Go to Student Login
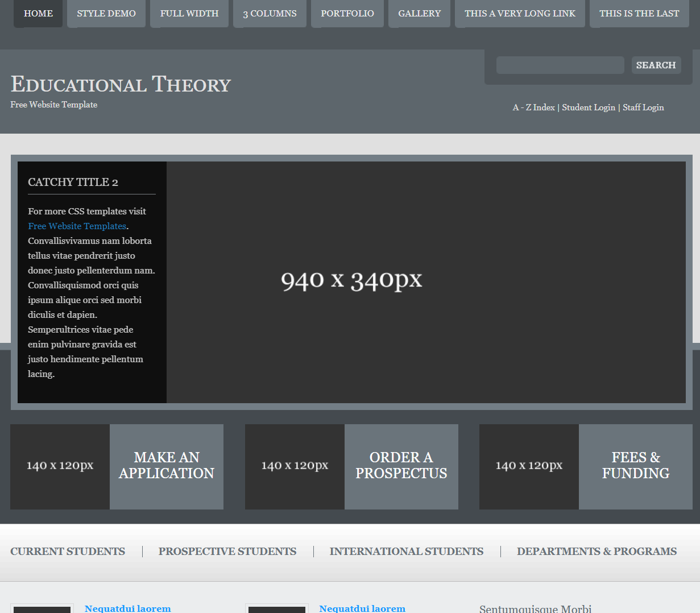700x613 pixels. [589, 107]
